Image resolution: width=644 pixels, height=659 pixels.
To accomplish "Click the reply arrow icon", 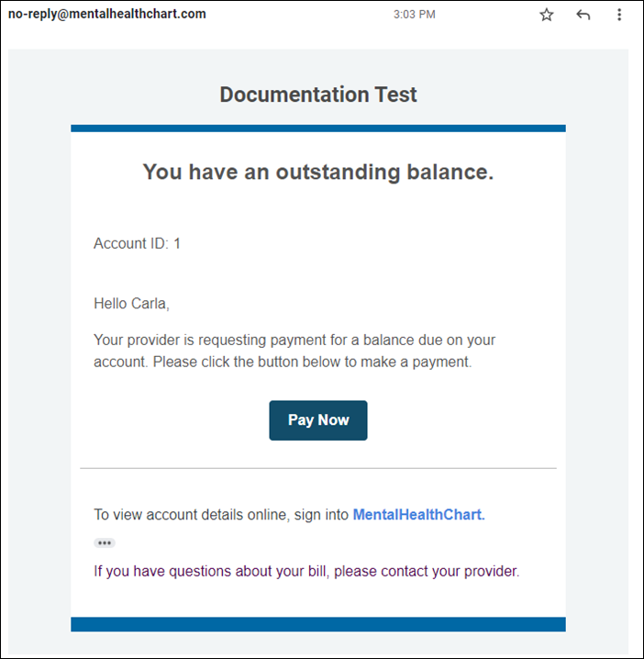I will [583, 15].
